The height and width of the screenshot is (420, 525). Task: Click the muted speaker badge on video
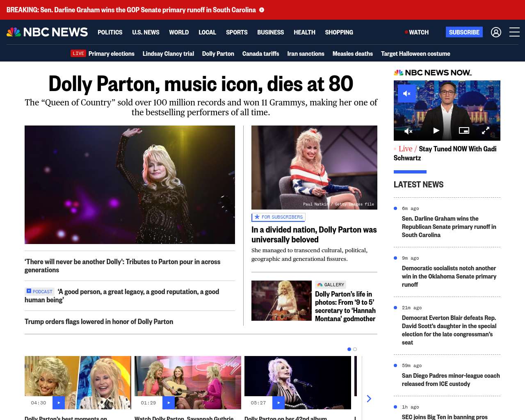coord(407,94)
